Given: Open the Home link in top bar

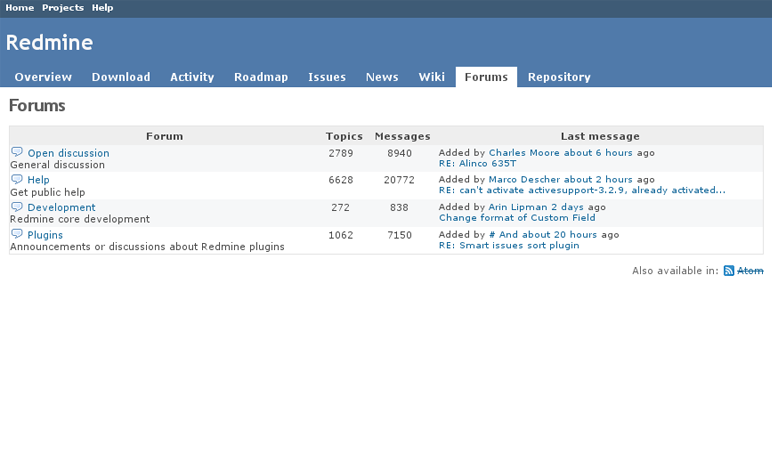Looking at the screenshot, I should [20, 8].
